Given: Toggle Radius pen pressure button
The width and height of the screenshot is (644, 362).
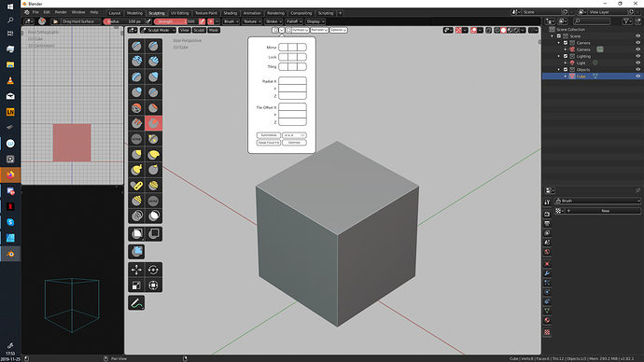Looking at the screenshot, I should point(148,21).
